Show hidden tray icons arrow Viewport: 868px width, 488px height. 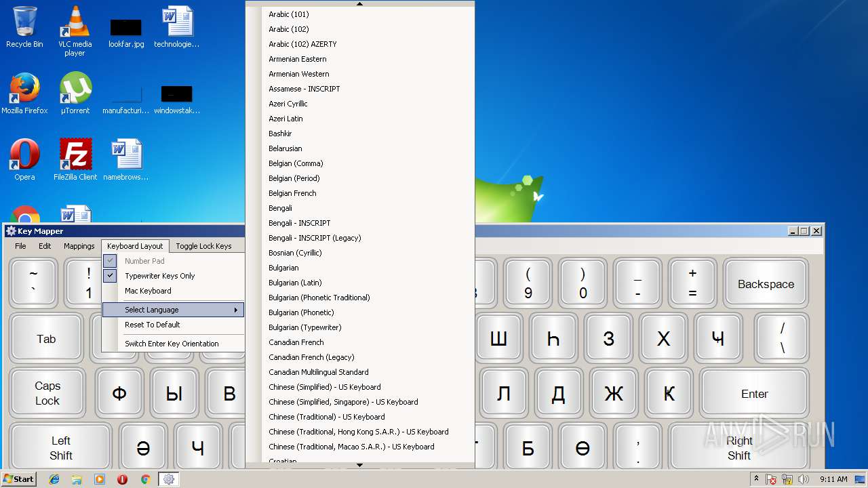[758, 479]
